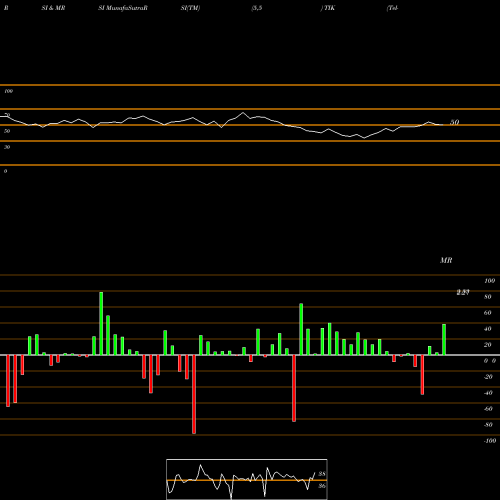Click the '80' label on the MR axis

tap(488, 297)
